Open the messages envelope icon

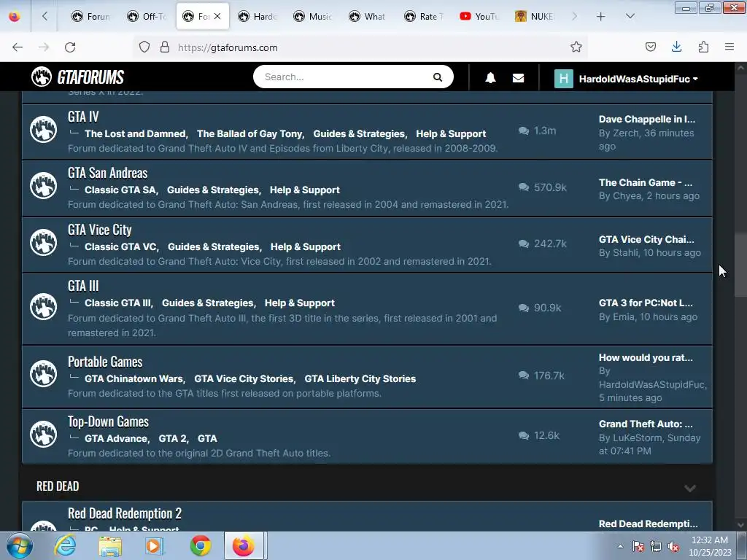pyautogui.click(x=519, y=77)
